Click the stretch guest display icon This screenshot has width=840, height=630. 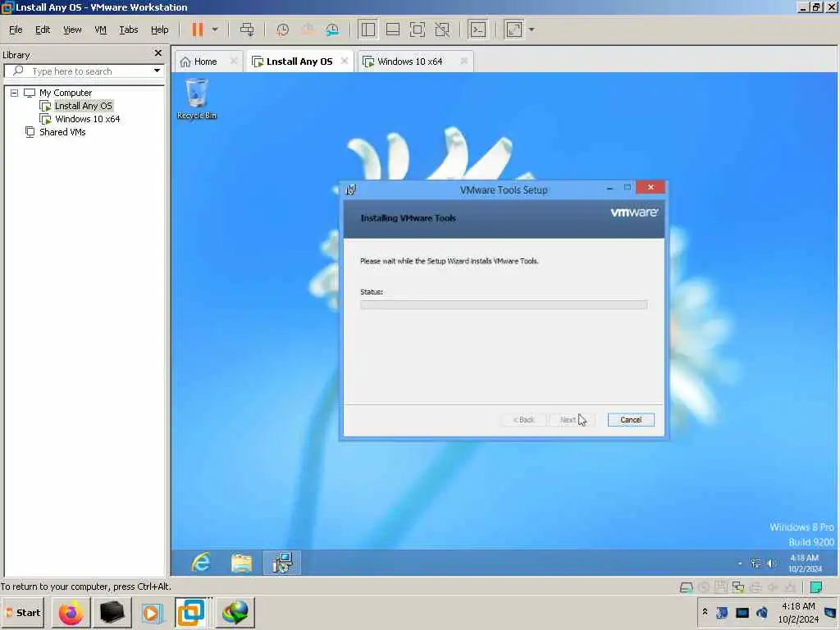tap(514, 30)
